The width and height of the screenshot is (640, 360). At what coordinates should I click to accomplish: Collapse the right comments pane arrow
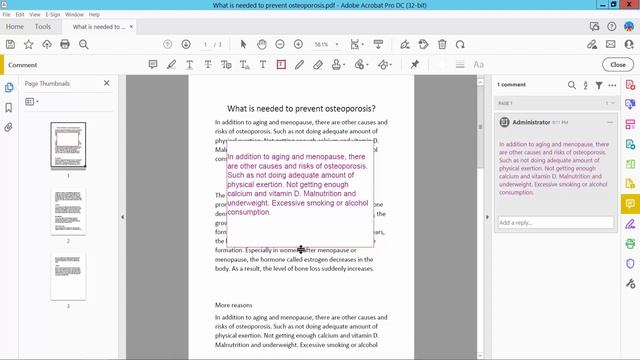coord(487,217)
